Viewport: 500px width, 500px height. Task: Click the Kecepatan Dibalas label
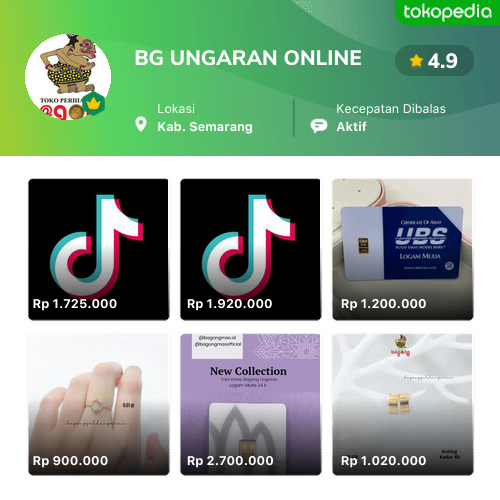coord(391,109)
